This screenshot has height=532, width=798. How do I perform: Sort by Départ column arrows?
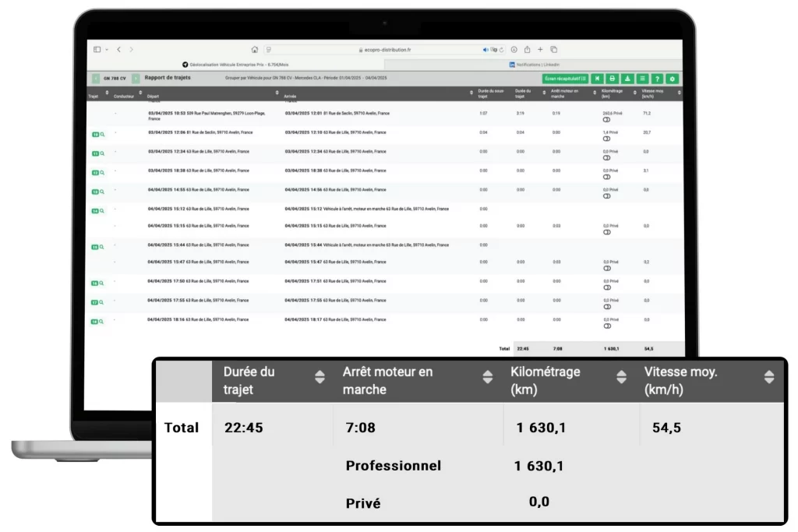[277, 93]
